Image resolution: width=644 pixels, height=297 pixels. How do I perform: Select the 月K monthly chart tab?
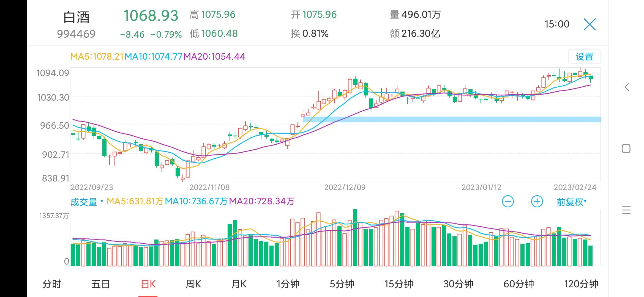[239, 284]
